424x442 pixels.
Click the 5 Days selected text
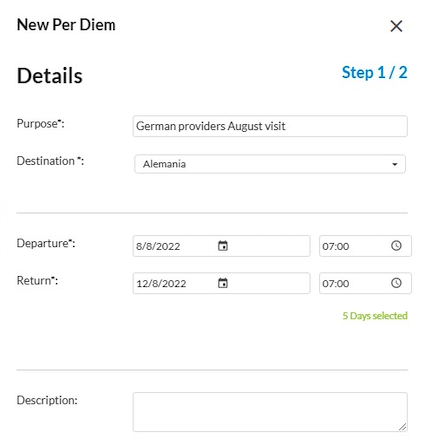(375, 316)
